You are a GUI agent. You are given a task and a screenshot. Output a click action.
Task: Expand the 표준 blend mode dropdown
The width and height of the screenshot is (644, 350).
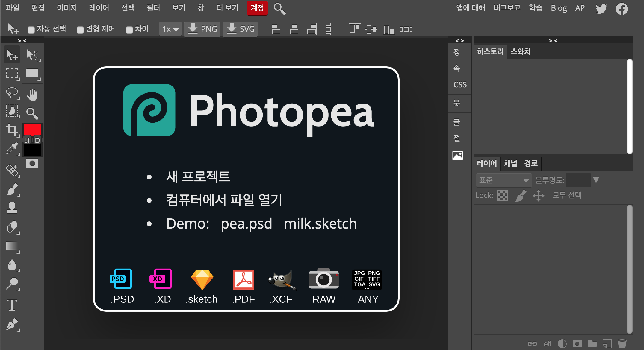[504, 180]
